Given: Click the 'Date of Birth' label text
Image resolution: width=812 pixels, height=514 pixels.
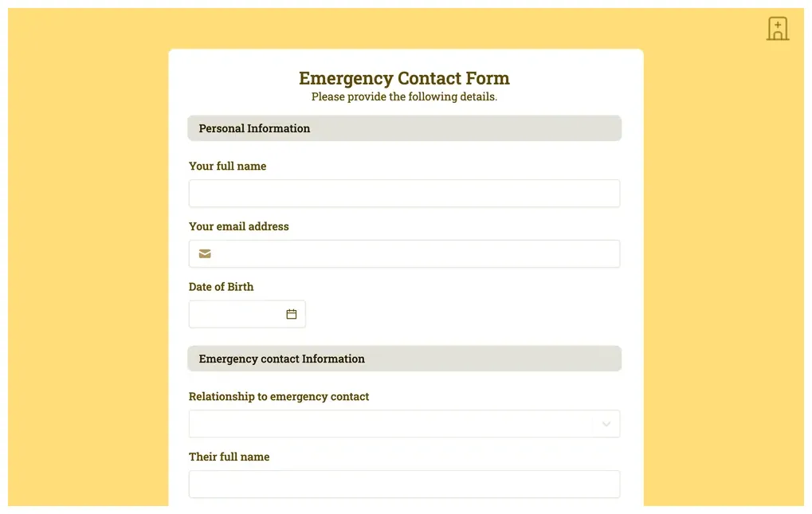Looking at the screenshot, I should tap(222, 287).
